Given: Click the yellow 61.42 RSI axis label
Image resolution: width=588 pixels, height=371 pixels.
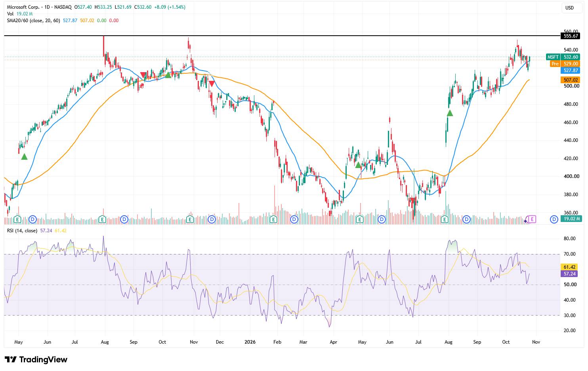Looking at the screenshot, I should click(569, 267).
